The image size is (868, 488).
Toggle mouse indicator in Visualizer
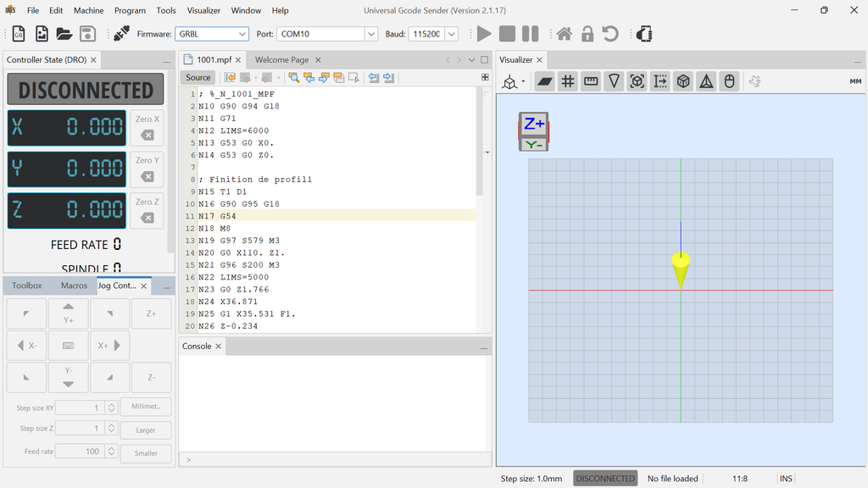pos(730,82)
